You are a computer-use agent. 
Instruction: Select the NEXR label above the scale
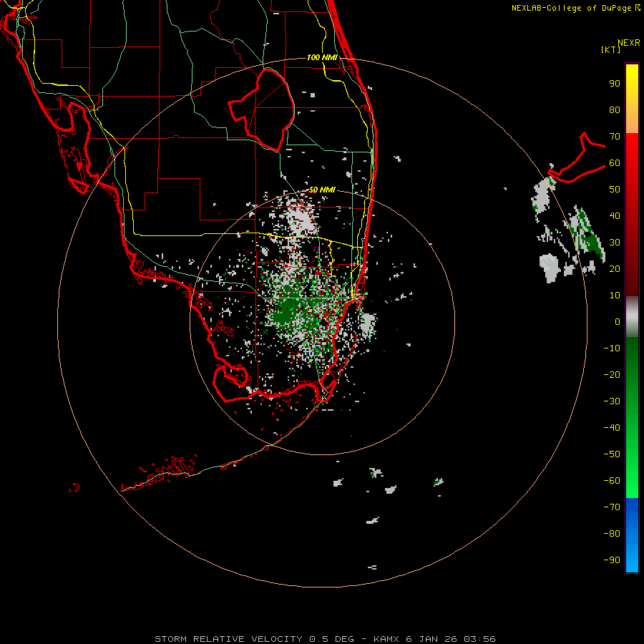tap(628, 43)
